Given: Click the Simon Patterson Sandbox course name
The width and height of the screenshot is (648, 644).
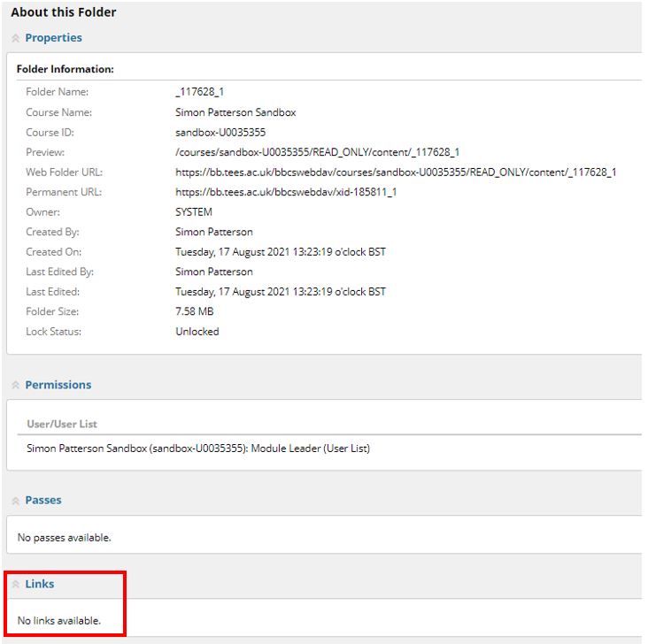Looking at the screenshot, I should tap(235, 112).
